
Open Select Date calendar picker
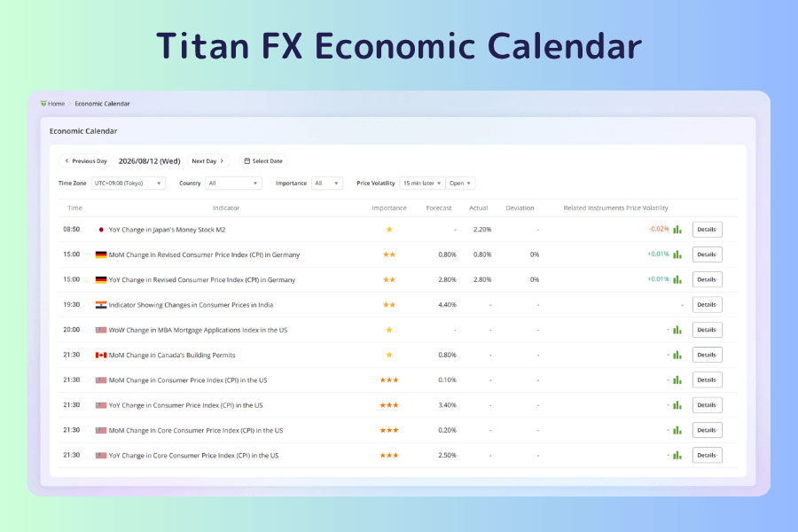[x=263, y=160]
